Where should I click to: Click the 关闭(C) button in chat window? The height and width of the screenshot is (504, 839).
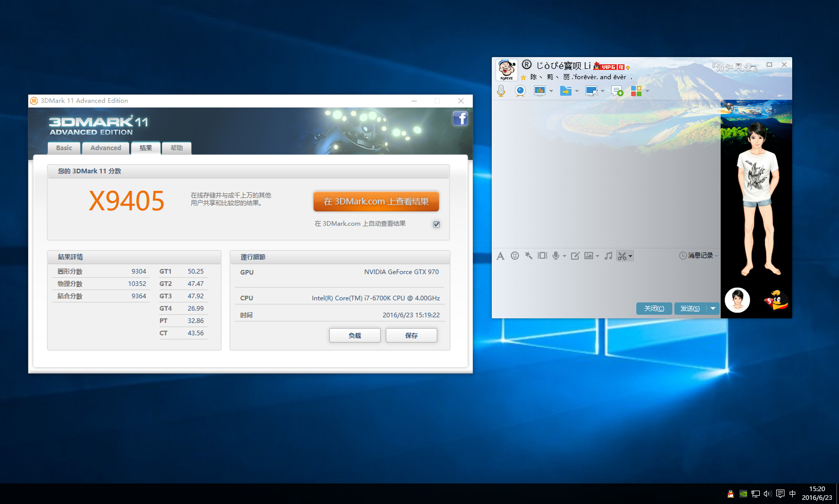(654, 309)
